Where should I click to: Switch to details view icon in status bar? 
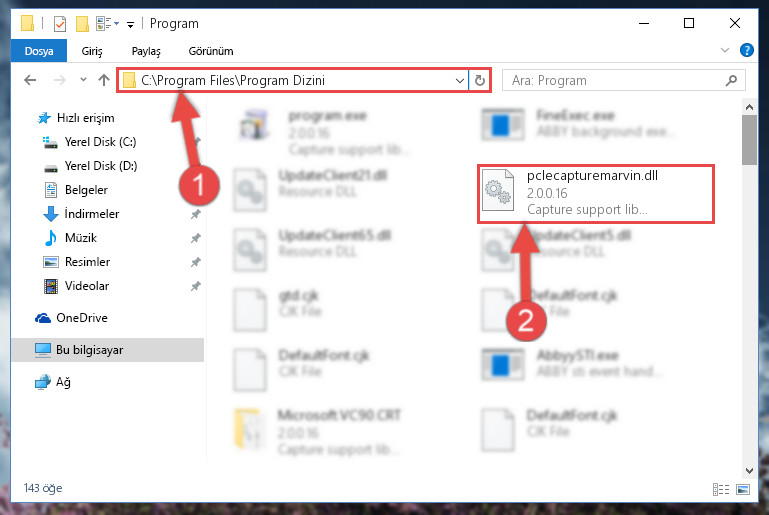[720, 489]
